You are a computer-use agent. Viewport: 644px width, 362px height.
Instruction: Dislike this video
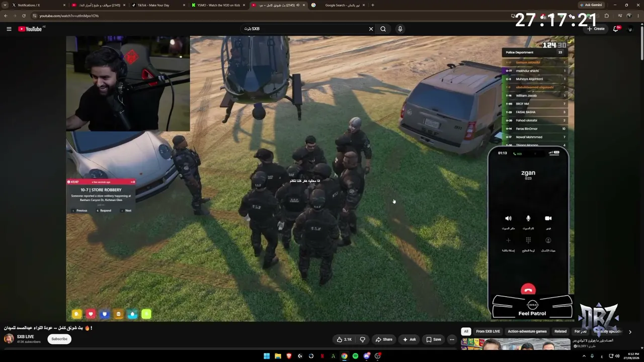pos(362,339)
